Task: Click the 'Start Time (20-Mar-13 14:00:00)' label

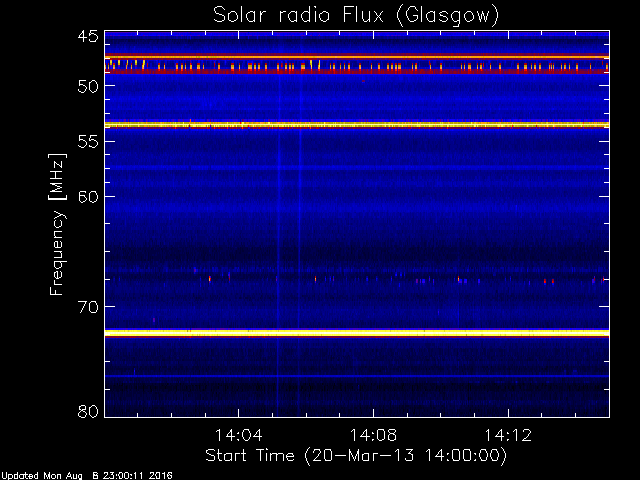Action: [x=356, y=455]
